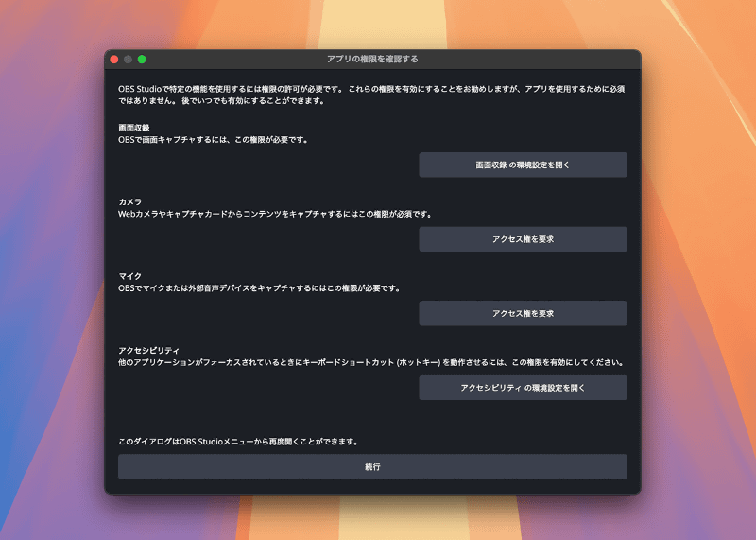Image resolution: width=756 pixels, height=540 pixels.
Task: Click the dialog title アプリの権限を確認する
Action: (372, 59)
